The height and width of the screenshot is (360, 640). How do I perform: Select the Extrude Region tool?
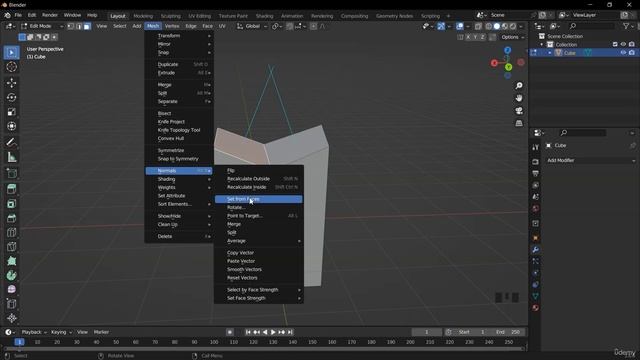pos(11,189)
